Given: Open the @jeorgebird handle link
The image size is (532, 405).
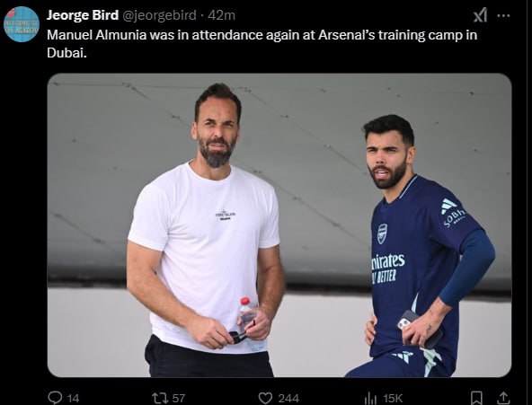Looking at the screenshot, I should coord(159,15).
